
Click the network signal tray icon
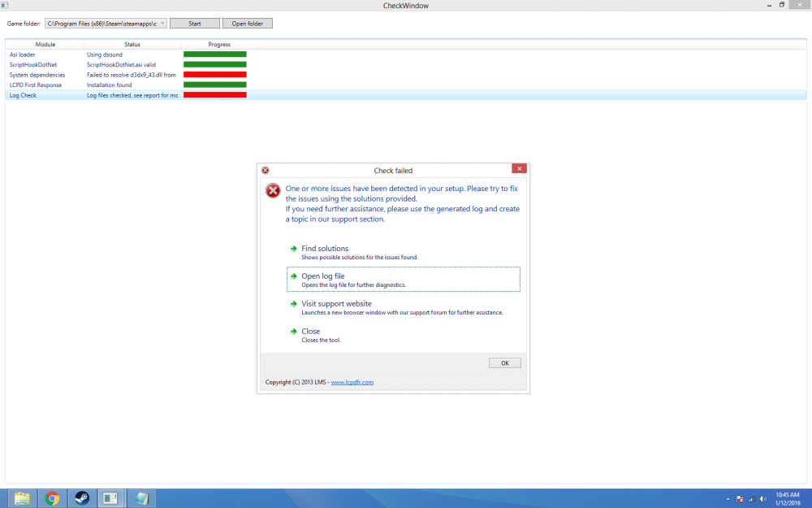click(752, 499)
